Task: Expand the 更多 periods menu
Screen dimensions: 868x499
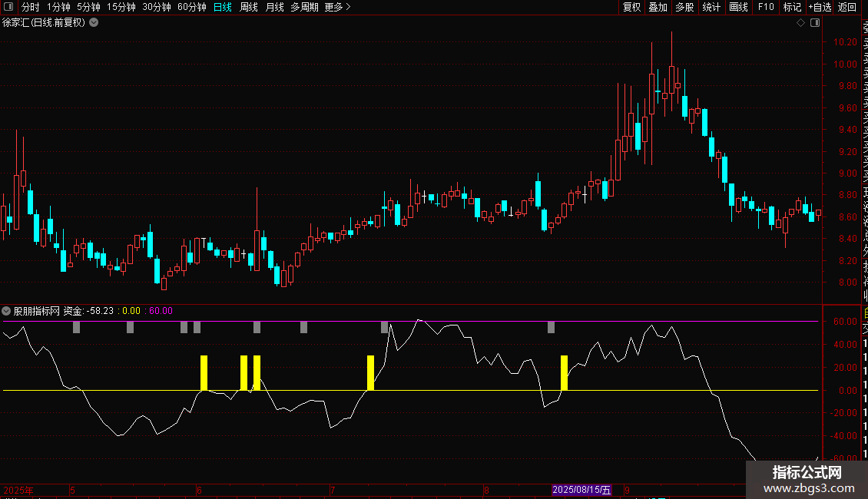Action: pyautogui.click(x=338, y=7)
